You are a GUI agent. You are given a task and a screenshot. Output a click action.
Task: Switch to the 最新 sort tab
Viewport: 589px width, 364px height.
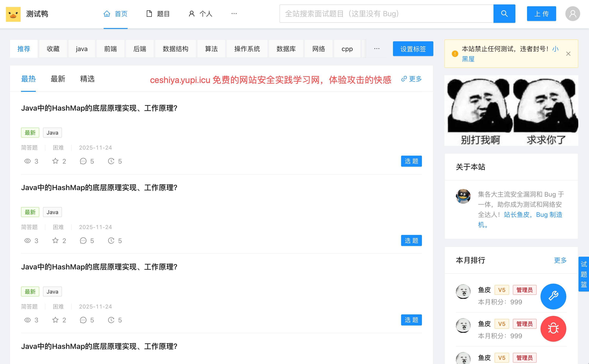point(58,79)
